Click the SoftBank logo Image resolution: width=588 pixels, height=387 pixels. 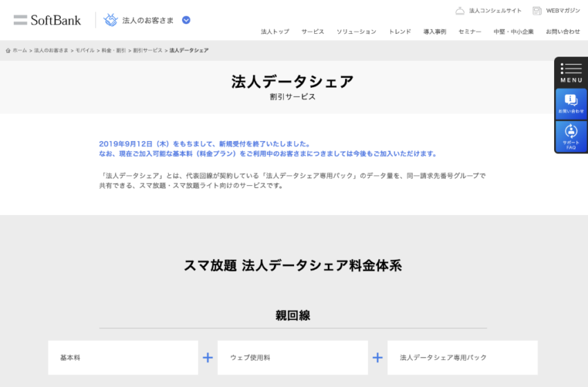pyautogui.click(x=47, y=20)
